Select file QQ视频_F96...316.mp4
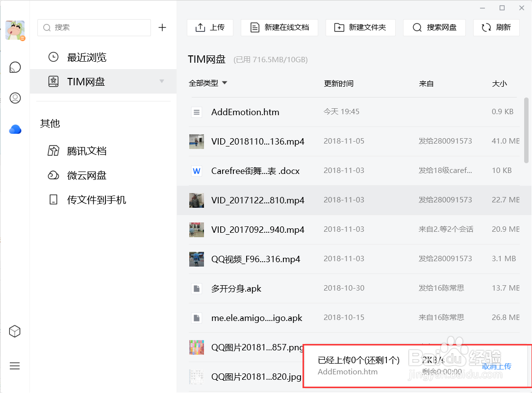The image size is (532, 393). tap(255, 259)
